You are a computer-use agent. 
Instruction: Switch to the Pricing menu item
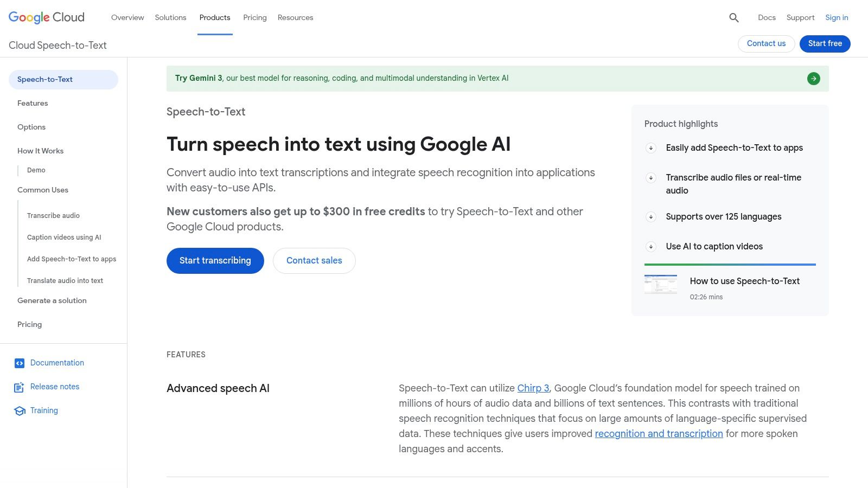[x=254, y=17]
